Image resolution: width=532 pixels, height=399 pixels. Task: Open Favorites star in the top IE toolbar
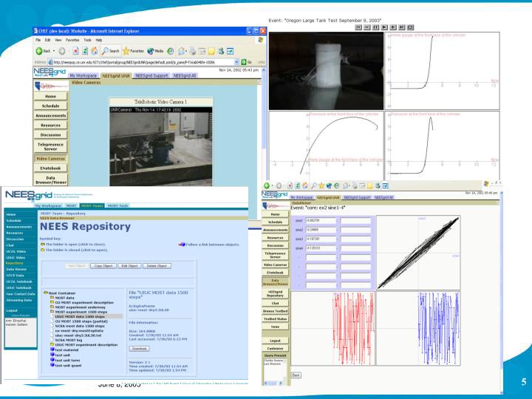tap(133, 51)
